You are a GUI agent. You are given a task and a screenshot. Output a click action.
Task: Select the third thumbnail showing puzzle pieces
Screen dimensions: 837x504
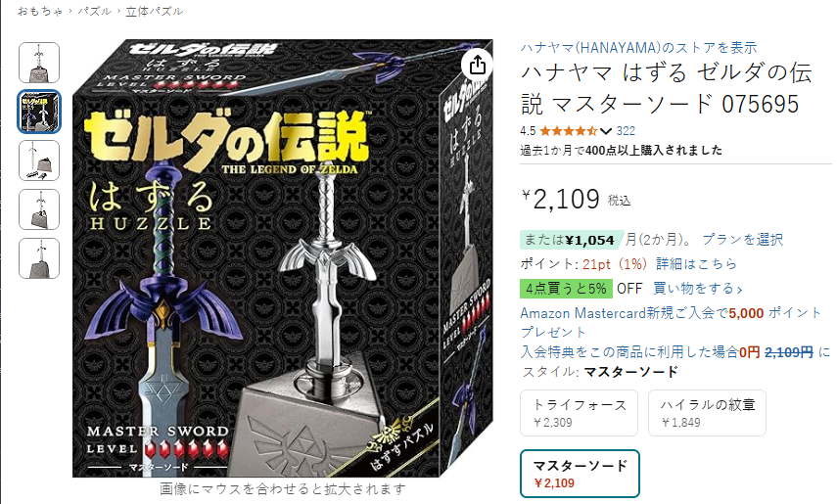point(39,160)
